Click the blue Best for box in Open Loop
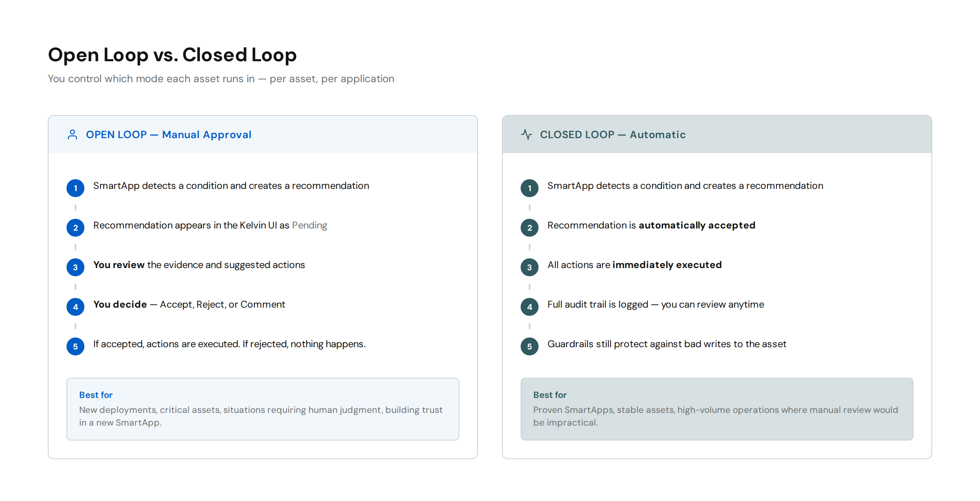 [x=263, y=409]
